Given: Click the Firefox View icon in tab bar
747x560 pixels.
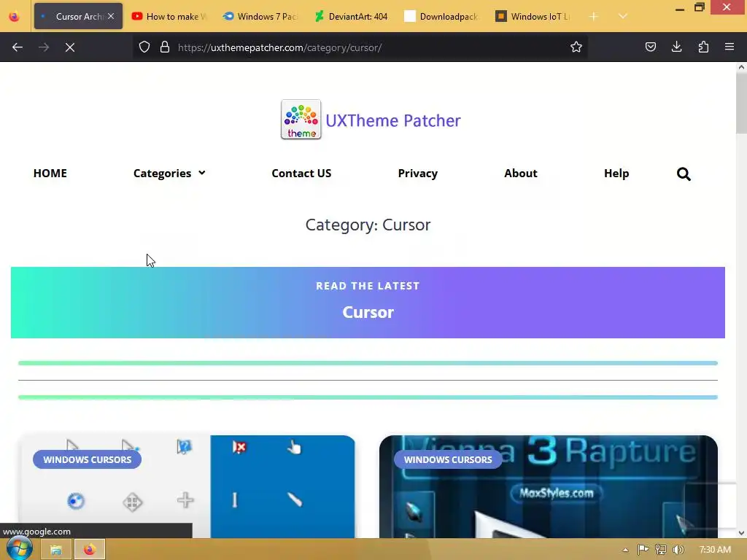Looking at the screenshot, I should tap(15, 17).
